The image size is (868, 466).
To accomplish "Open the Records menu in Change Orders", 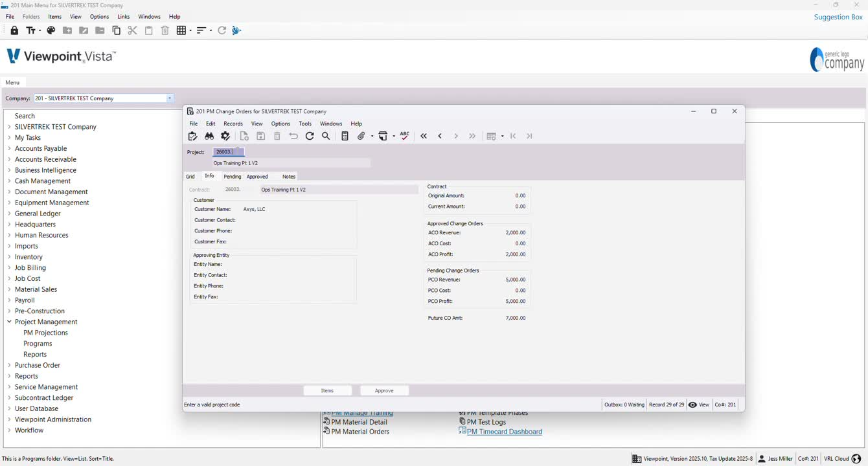I will pyautogui.click(x=233, y=124).
